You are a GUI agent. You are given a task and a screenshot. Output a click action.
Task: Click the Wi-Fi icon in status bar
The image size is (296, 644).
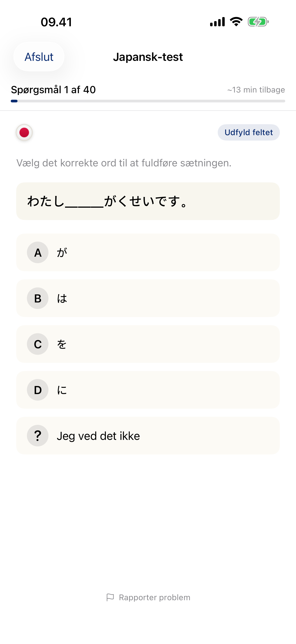click(x=236, y=22)
